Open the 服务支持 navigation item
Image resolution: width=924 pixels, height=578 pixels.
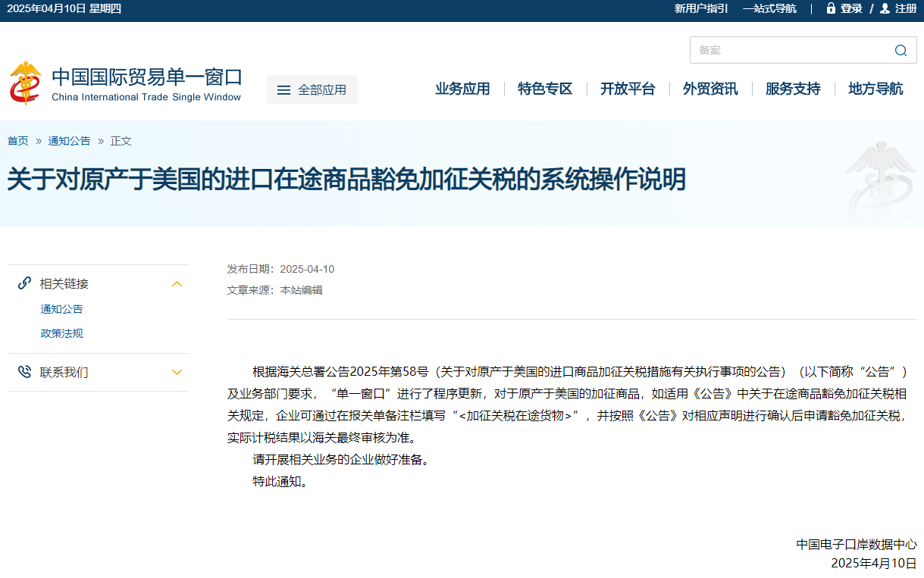coord(793,89)
